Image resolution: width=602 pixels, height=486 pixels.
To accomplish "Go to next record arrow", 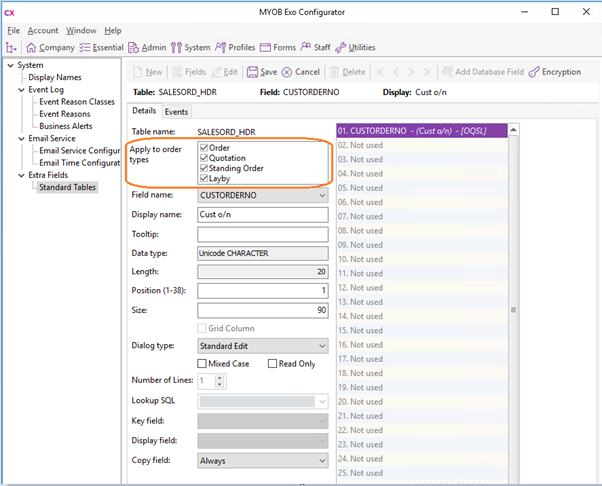I will point(411,72).
